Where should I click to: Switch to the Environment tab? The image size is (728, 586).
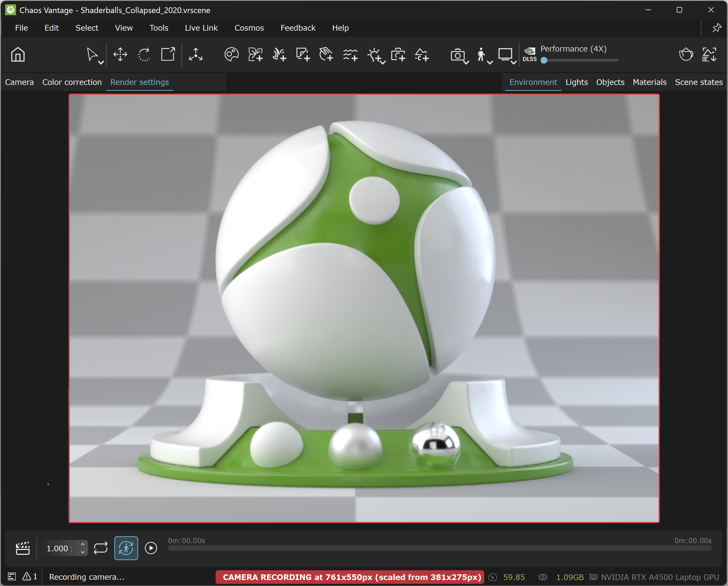point(533,82)
